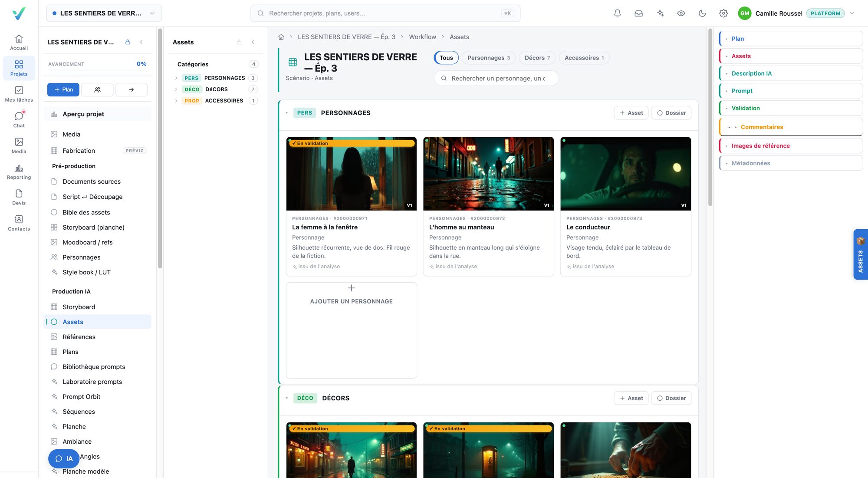Open Media in left rail
Image resolution: width=868 pixels, height=478 pixels.
coord(19,145)
